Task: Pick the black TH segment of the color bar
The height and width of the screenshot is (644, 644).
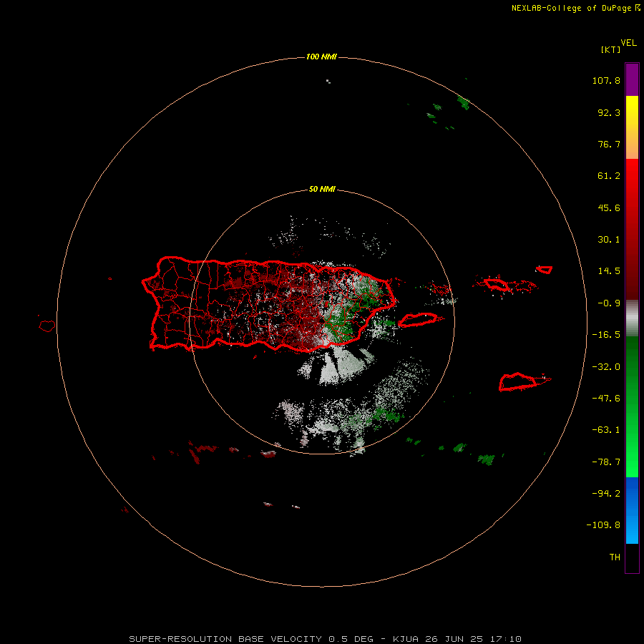Action: pos(632,557)
